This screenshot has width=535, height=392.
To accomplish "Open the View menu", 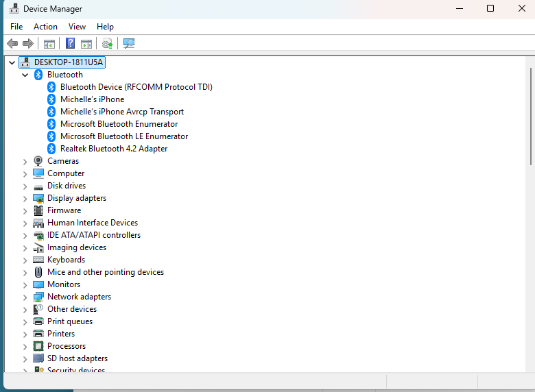I will (x=77, y=27).
